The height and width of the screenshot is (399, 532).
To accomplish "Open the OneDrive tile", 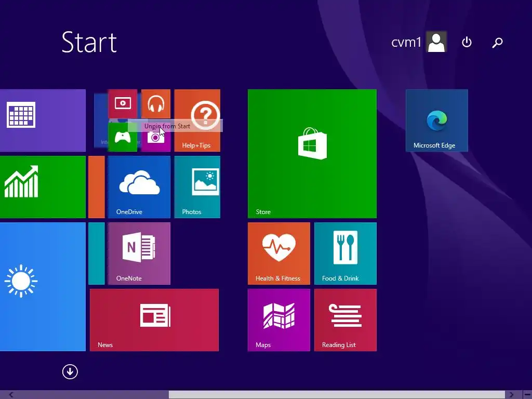I will tap(139, 187).
